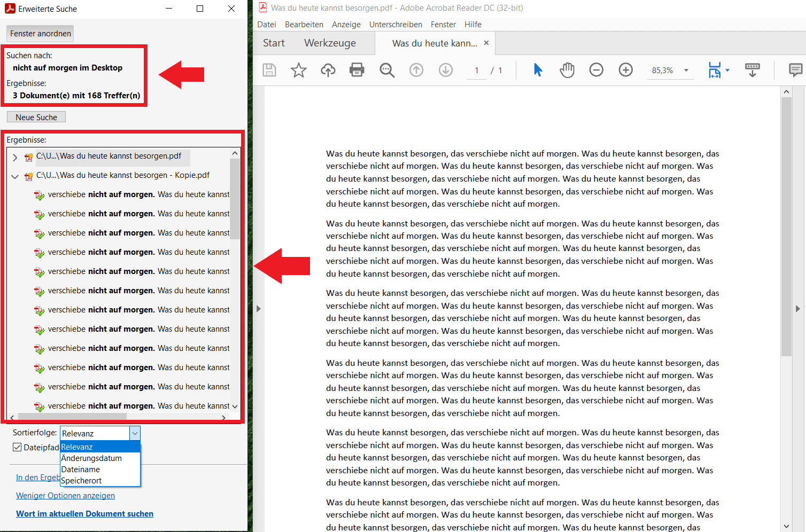This screenshot has height=532, width=806.
Task: Zoom out with the minus circle icon
Action: (x=596, y=70)
